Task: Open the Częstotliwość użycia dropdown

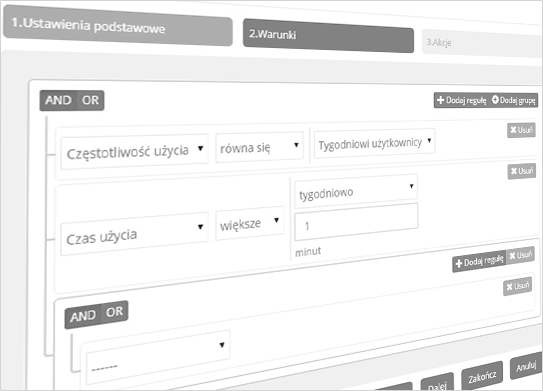Action: [x=134, y=152]
